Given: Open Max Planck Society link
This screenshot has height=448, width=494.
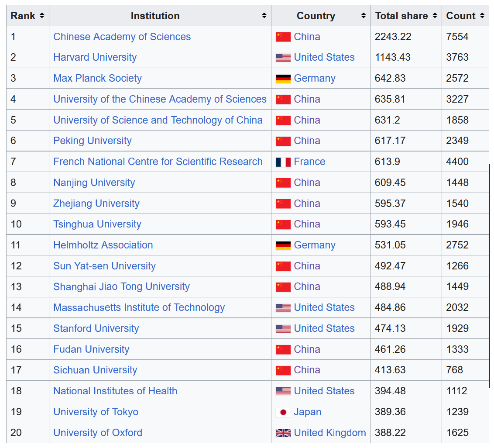Looking at the screenshot, I should [x=97, y=78].
